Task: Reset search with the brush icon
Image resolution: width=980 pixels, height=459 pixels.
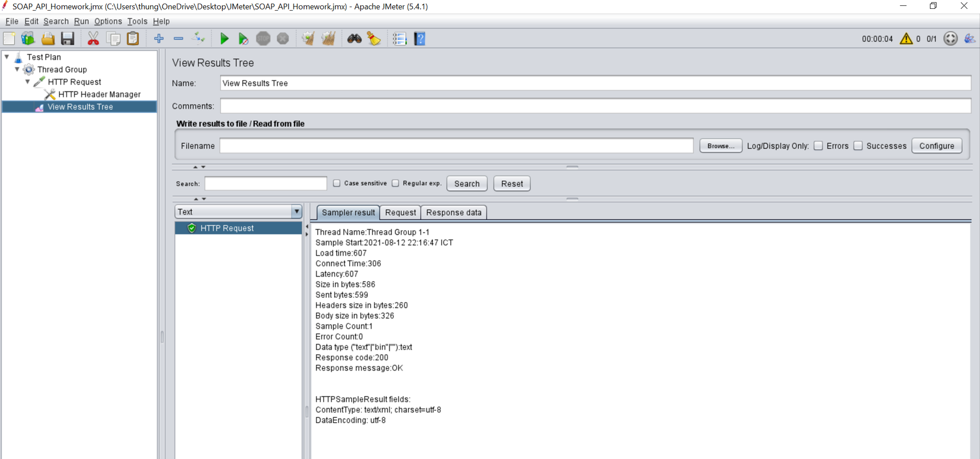Action: click(374, 39)
